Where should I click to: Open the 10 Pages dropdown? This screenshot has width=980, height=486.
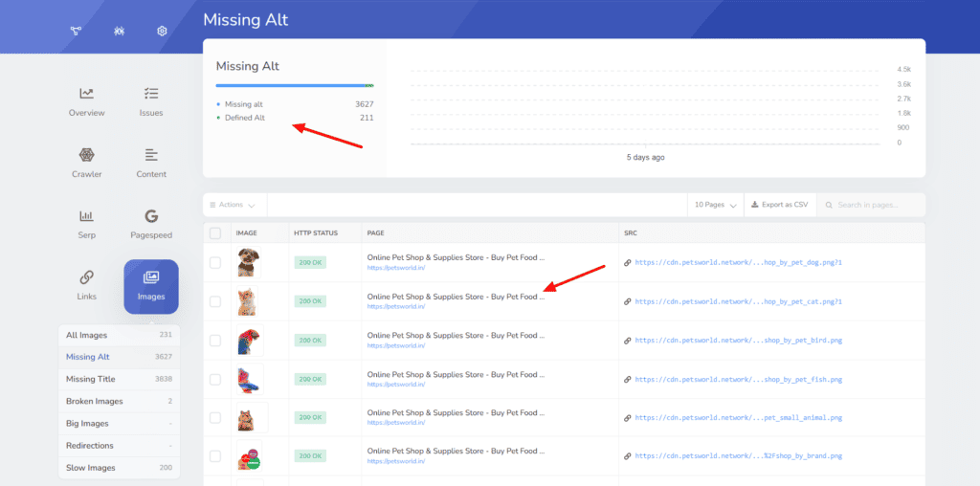click(716, 205)
